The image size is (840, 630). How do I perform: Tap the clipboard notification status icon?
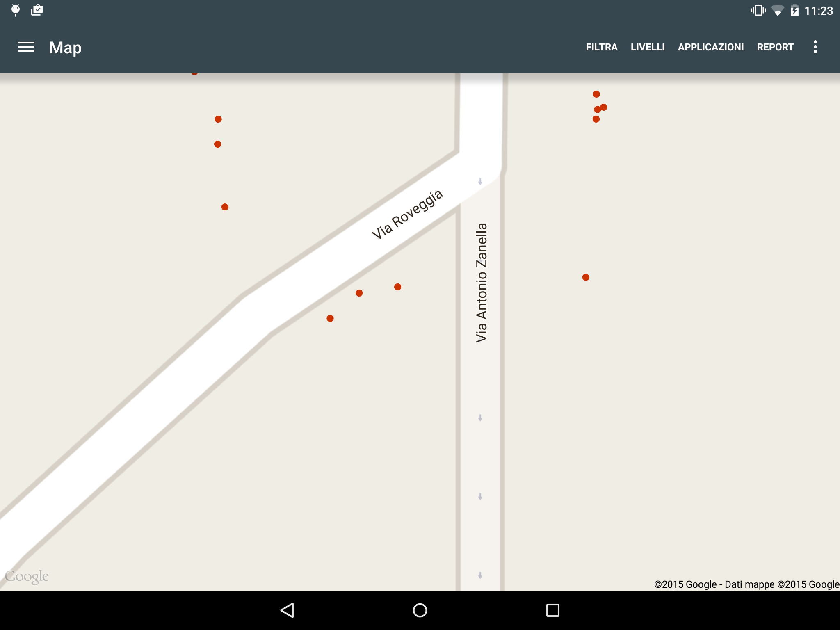tap(37, 10)
